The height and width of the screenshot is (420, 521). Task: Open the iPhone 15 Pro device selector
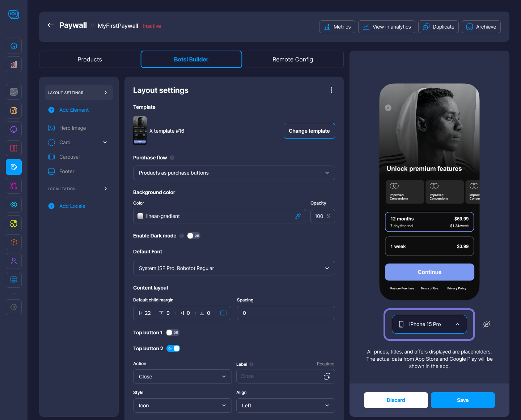429,324
